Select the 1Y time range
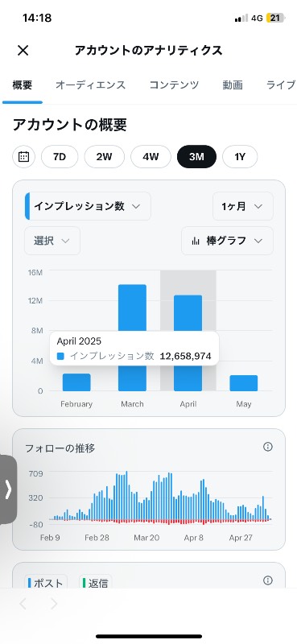 tap(240, 156)
